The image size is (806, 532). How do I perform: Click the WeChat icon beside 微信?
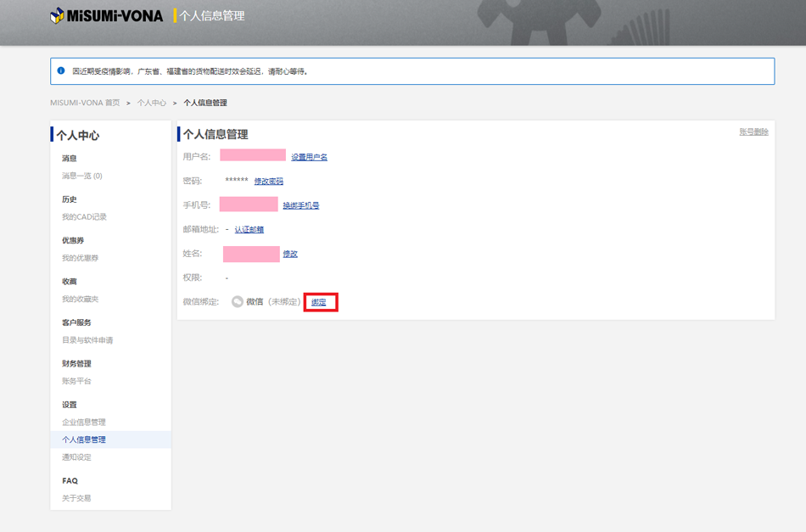[x=238, y=302]
